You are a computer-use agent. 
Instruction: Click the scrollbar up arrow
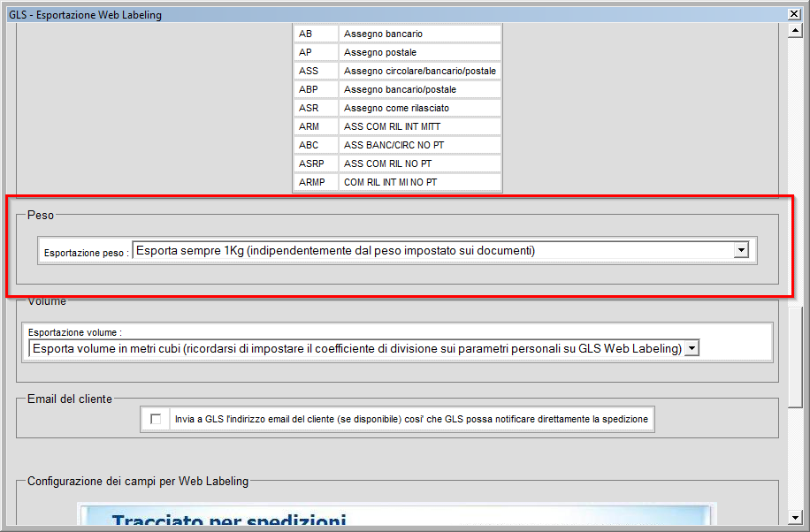[795, 31]
